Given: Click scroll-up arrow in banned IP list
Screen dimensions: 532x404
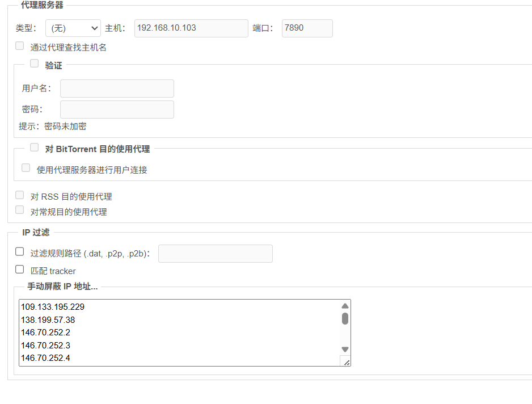Looking at the screenshot, I should point(345,306).
